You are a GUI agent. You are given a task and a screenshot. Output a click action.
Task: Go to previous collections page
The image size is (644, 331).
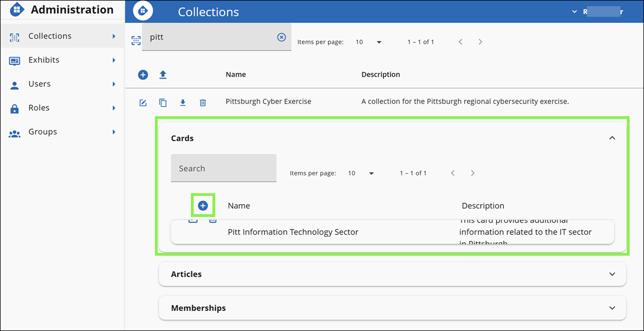coord(460,42)
